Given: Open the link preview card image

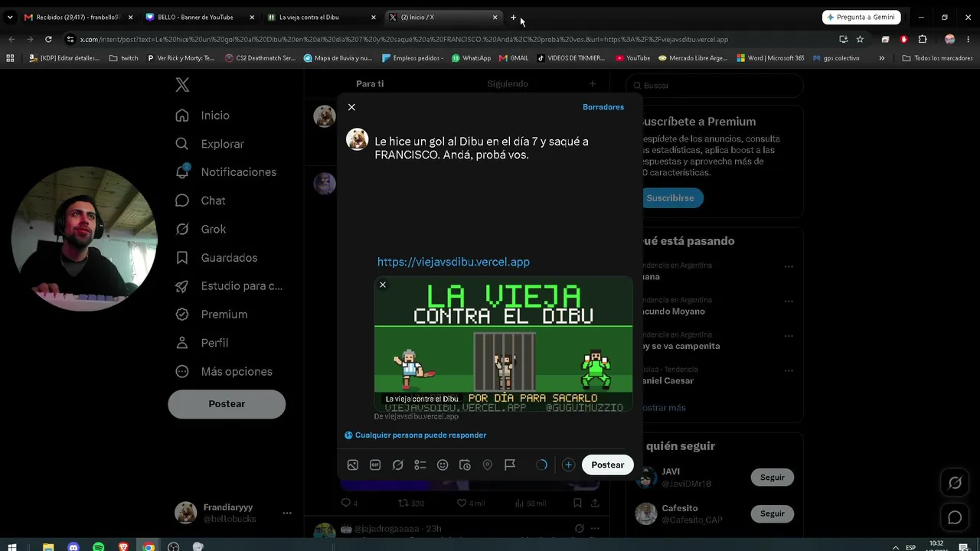Looking at the screenshot, I should coord(503,344).
